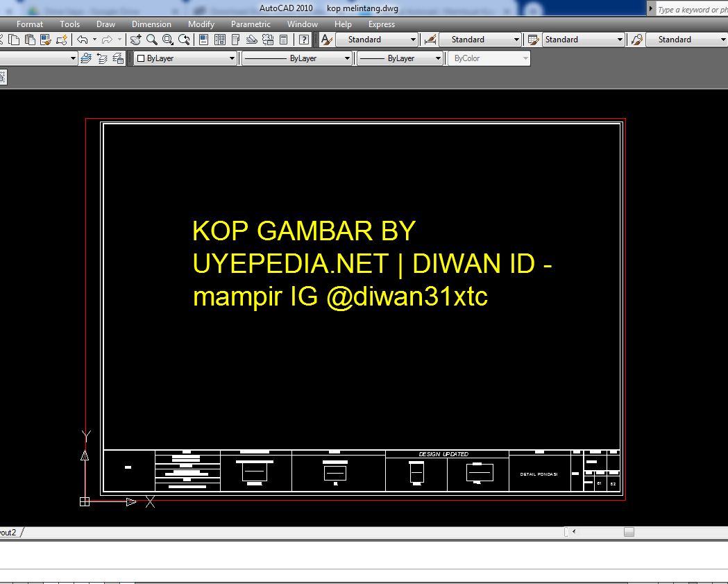Select the Zoom Window tool

(x=168, y=40)
